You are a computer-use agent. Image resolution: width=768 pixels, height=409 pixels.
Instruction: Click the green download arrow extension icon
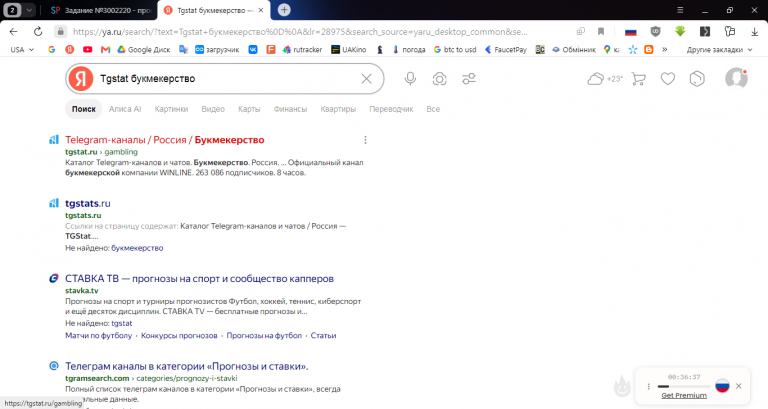[680, 31]
